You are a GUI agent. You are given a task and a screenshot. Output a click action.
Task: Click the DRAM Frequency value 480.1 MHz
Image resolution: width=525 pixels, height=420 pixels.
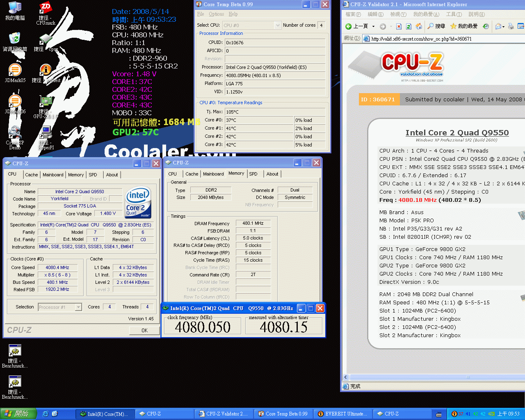pyautogui.click(x=253, y=223)
